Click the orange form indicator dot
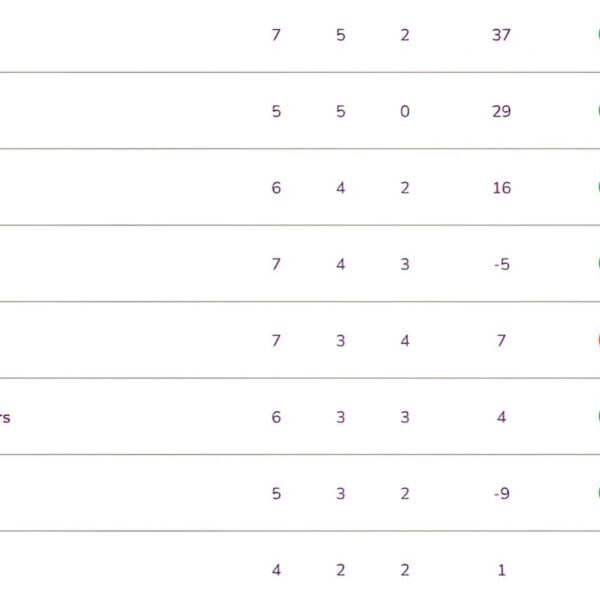 (597, 340)
